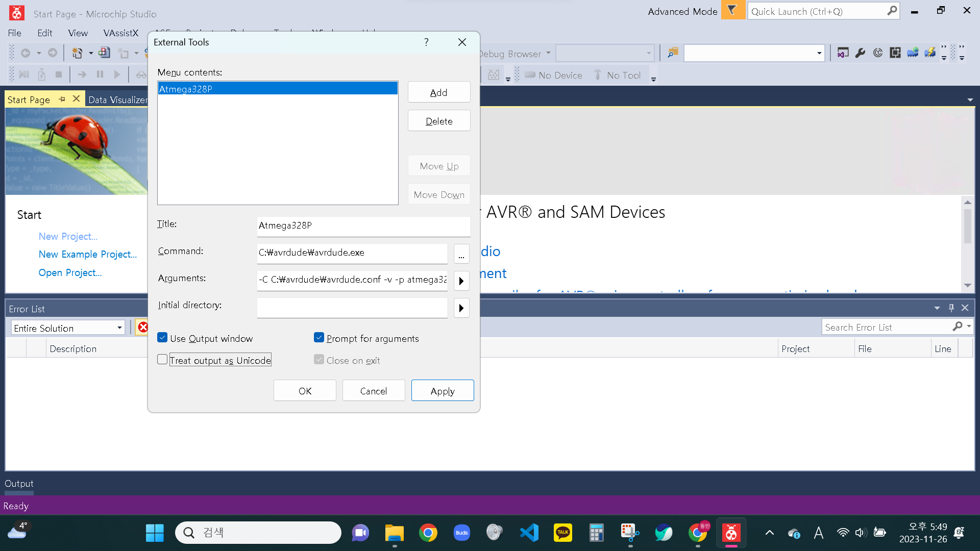Click the Find in Files toolbar icon
This screenshot has height=551, width=980.
click(673, 53)
